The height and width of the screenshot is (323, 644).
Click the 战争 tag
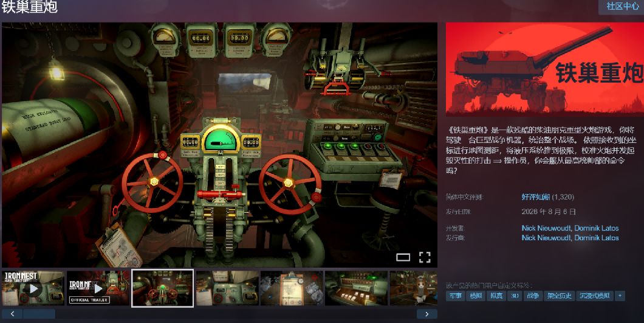click(x=533, y=296)
